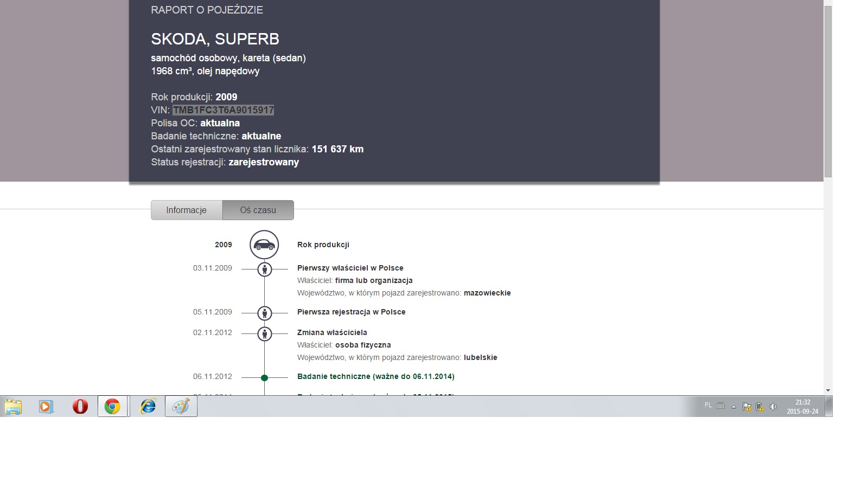Open the Action Center flag icon

[747, 406]
